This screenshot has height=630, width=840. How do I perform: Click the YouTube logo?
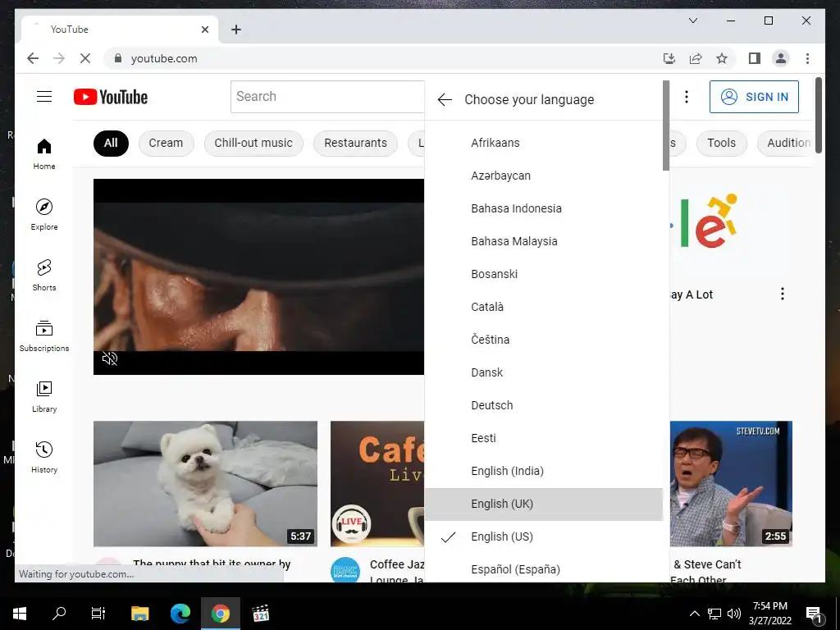[111, 97]
